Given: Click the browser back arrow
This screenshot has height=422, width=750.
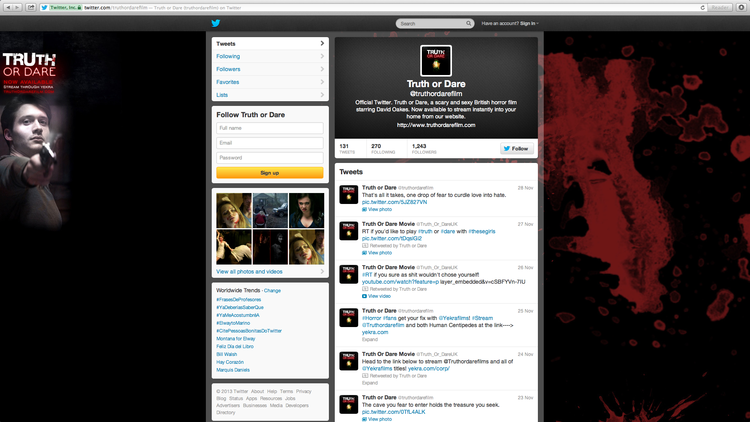Looking at the screenshot, I should pos(8,7).
